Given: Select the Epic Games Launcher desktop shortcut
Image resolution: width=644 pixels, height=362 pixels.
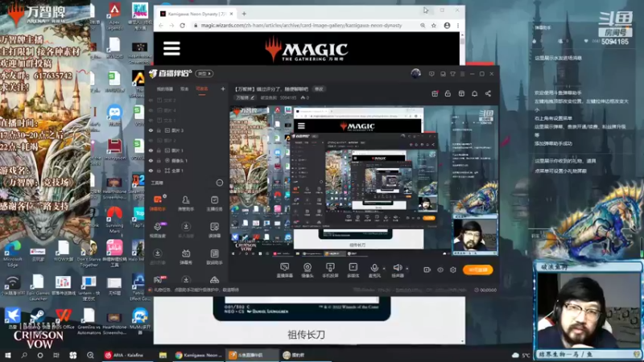Looking at the screenshot, I should coord(38,287).
